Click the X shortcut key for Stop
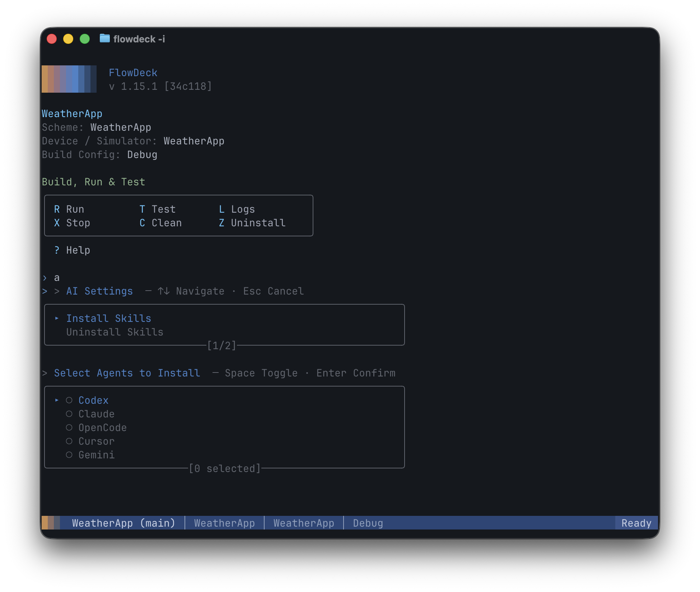The height and width of the screenshot is (592, 700). coord(57,223)
